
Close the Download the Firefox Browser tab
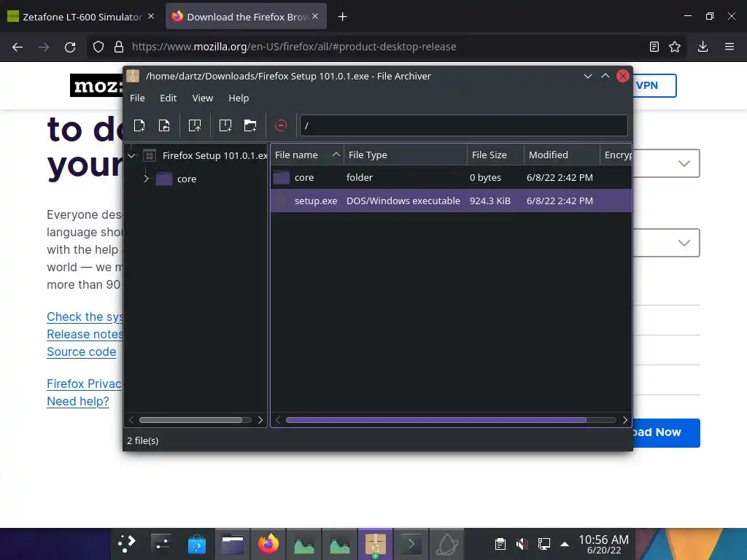tap(315, 16)
